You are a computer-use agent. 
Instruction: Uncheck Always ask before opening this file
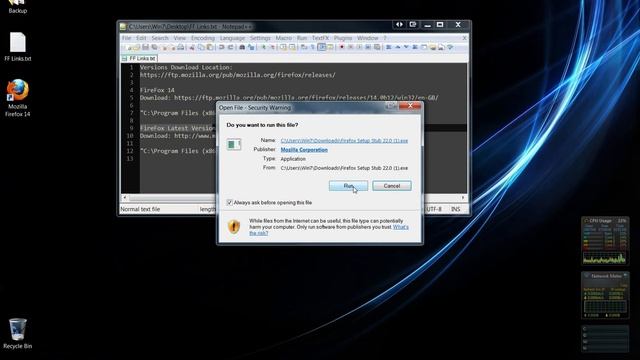pos(229,202)
